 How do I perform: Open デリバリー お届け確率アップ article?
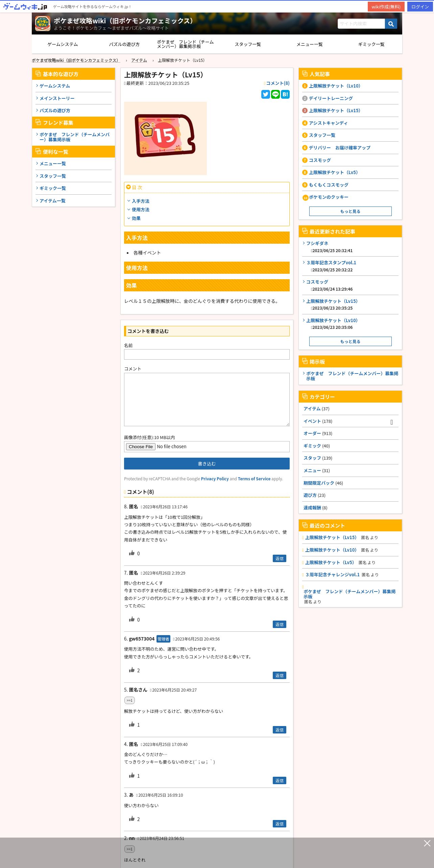pos(339,148)
